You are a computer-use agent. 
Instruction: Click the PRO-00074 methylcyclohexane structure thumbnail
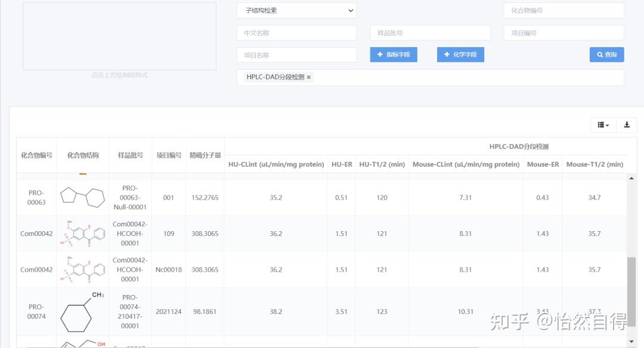coord(82,312)
